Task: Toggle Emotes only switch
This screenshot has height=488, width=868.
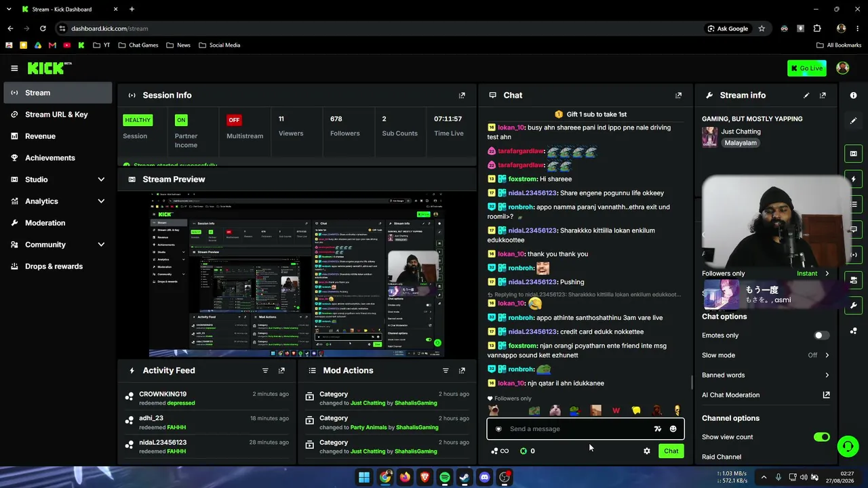Action: [822, 335]
